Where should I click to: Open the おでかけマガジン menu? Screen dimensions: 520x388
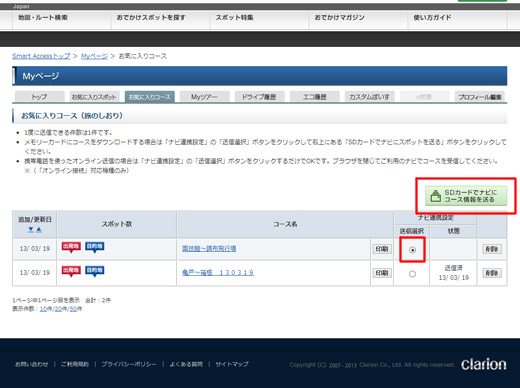[x=339, y=17]
